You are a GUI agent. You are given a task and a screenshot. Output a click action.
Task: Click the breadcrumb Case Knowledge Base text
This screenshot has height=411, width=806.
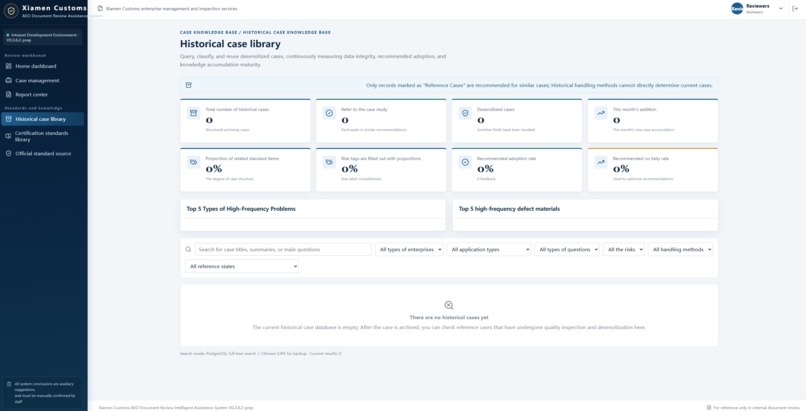209,32
